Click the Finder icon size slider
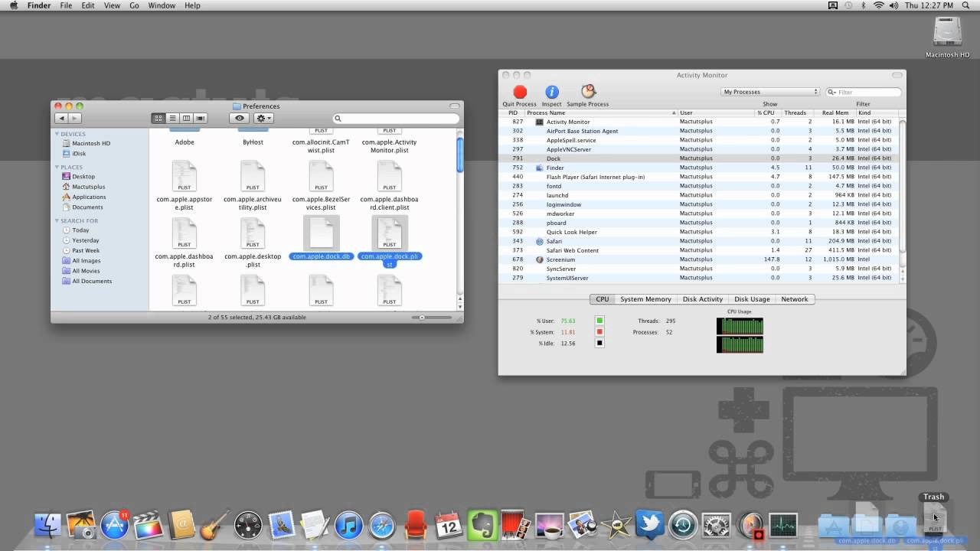 (x=432, y=317)
